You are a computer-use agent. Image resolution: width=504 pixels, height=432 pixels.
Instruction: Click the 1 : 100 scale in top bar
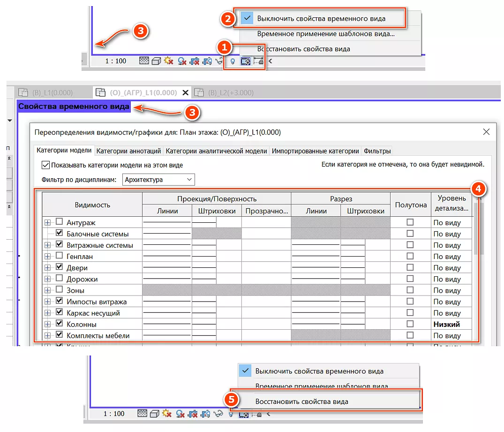click(115, 61)
